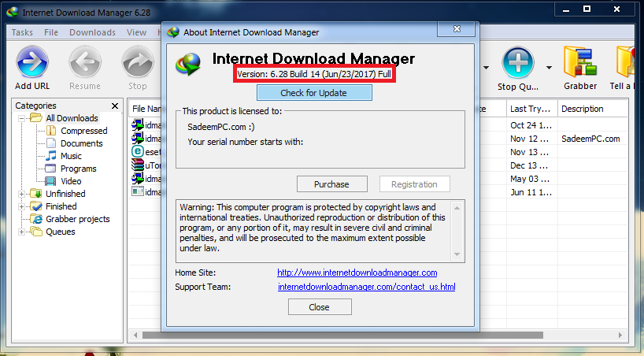Close the About dialog with X
The height and width of the screenshot is (356, 644).
pyautogui.click(x=457, y=29)
